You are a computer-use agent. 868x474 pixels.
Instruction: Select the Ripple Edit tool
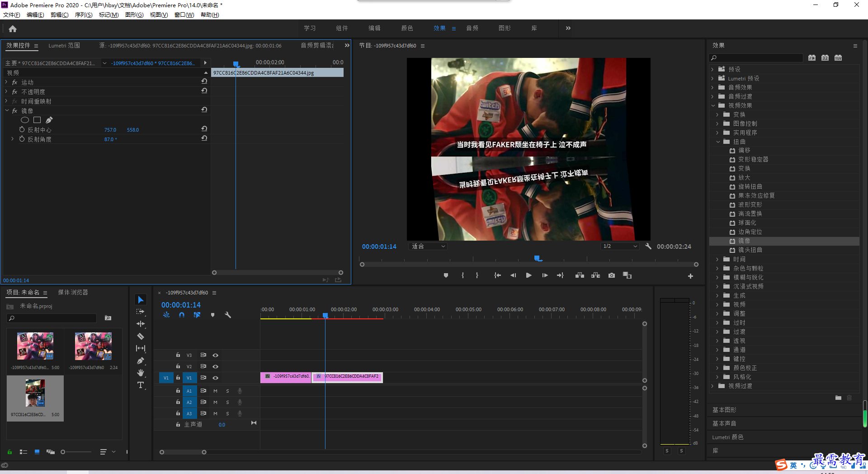point(141,324)
